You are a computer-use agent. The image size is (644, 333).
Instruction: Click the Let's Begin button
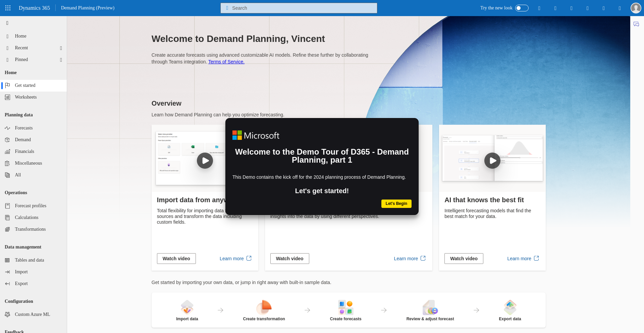coord(396,204)
